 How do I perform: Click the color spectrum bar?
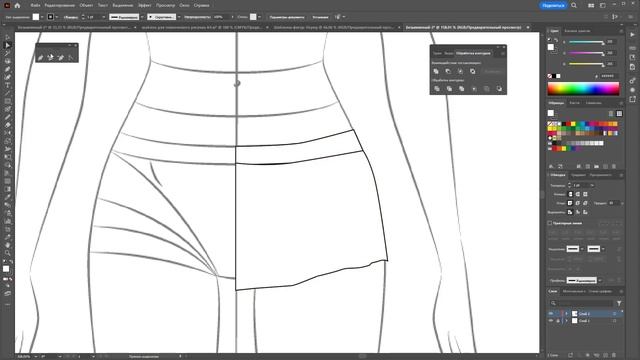(583, 89)
